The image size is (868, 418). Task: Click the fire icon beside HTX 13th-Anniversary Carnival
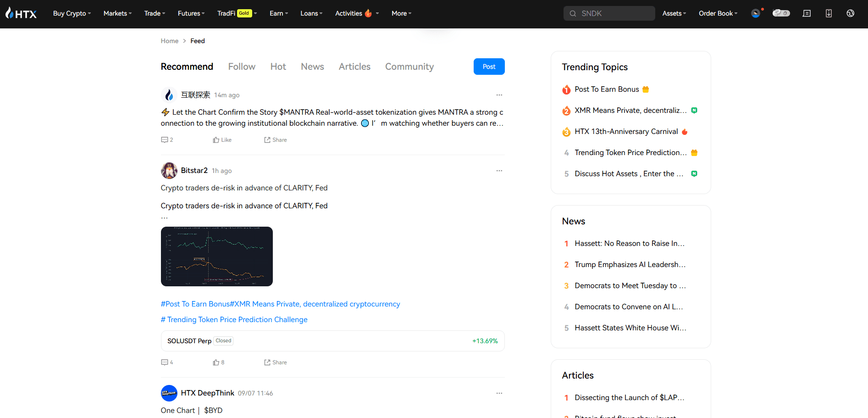[x=685, y=132]
